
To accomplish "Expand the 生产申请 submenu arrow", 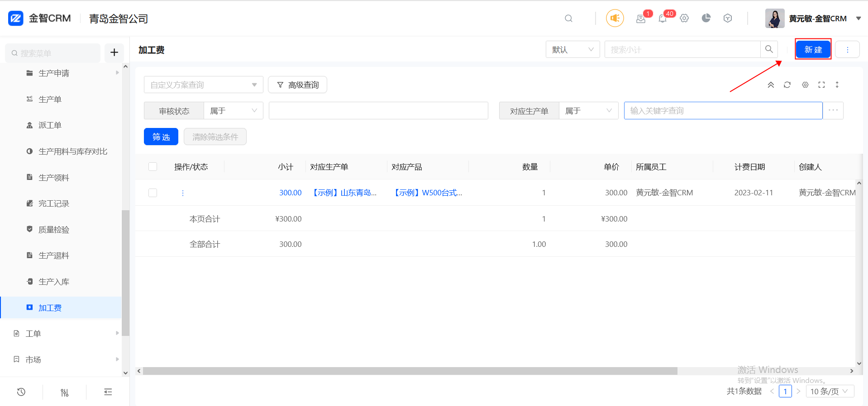I will 117,72.
